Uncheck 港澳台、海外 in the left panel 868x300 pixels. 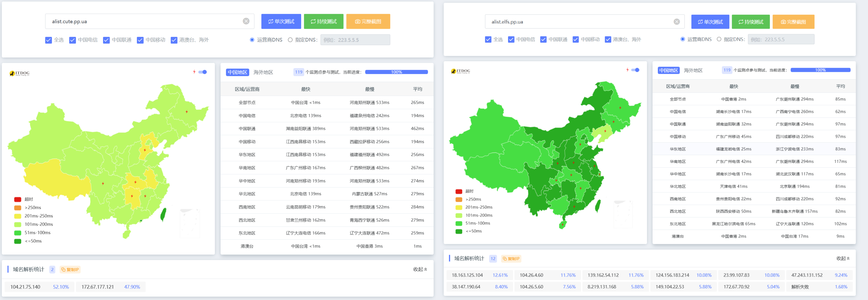click(x=174, y=40)
